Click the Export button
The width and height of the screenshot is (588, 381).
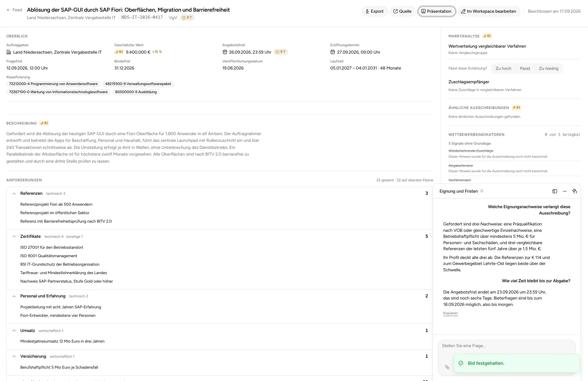pyautogui.click(x=375, y=11)
